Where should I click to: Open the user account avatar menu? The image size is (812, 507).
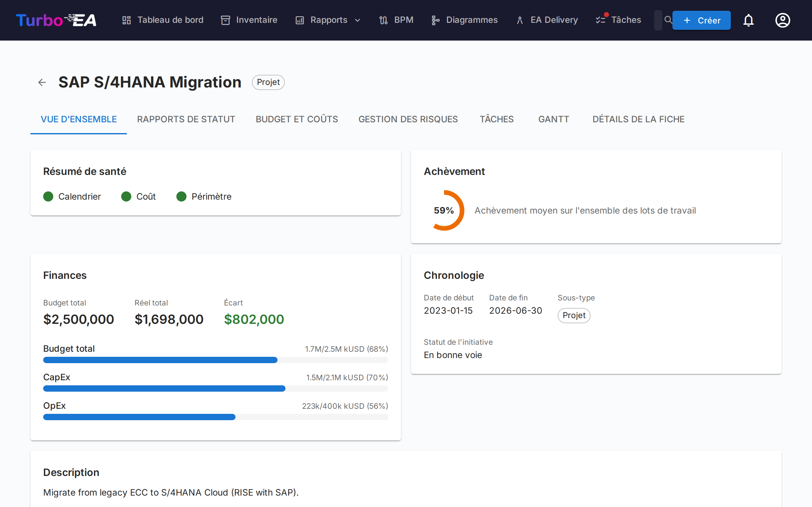783,21
